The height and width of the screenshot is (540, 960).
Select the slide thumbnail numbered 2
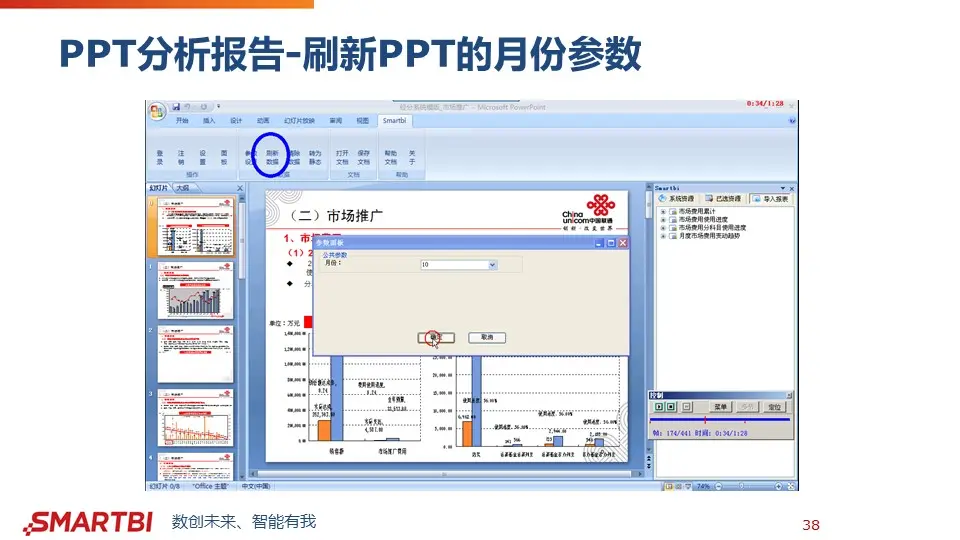(x=195, y=354)
